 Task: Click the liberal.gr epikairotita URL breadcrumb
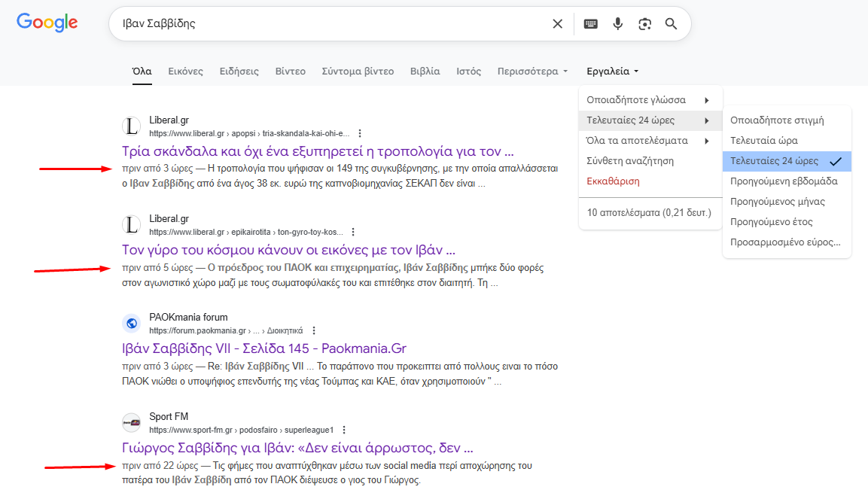click(x=245, y=232)
